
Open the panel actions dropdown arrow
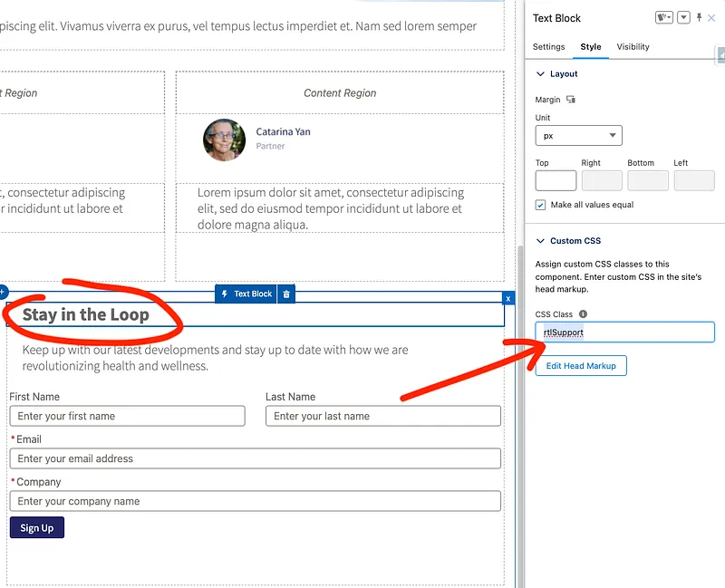tap(683, 17)
